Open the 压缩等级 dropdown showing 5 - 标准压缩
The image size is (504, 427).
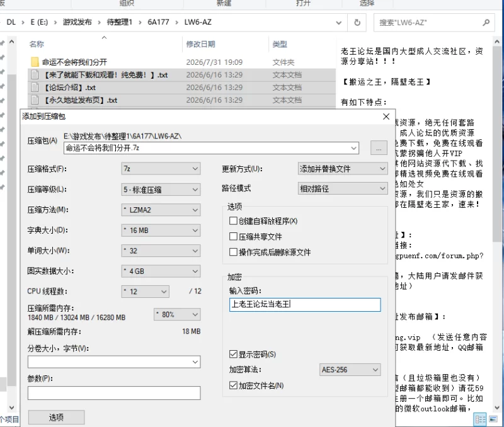click(161, 190)
